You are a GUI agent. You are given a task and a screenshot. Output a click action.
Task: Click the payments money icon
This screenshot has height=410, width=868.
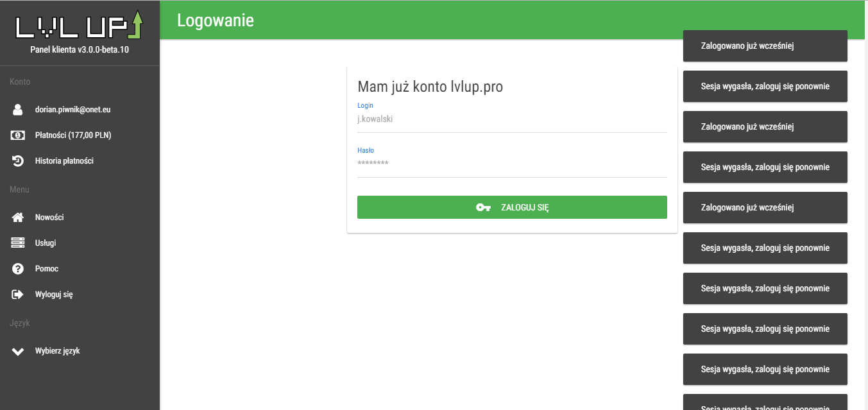[x=18, y=135]
